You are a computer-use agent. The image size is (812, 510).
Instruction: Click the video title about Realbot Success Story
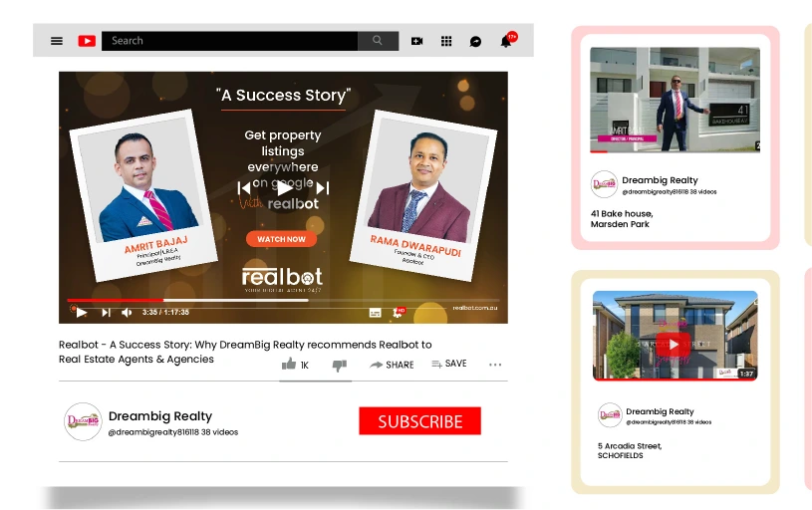(245, 352)
